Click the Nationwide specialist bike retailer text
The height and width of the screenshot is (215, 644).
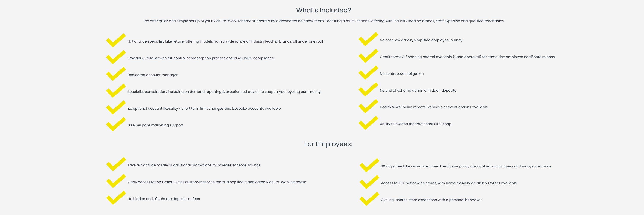coord(225,41)
